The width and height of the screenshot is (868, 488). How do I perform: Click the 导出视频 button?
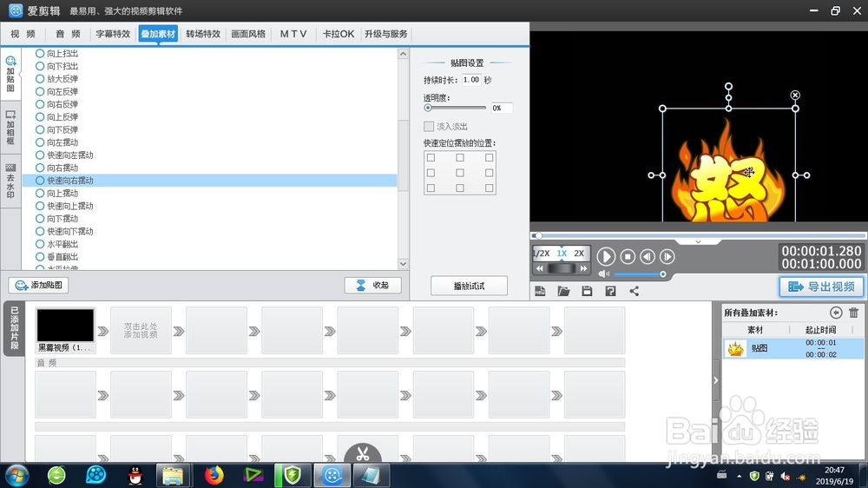tap(821, 287)
